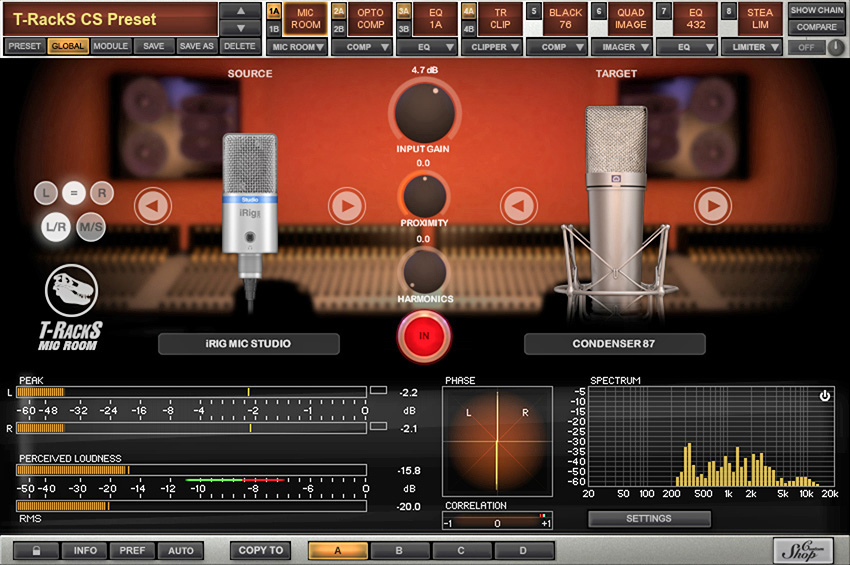Select slot 1A in chain
The width and height of the screenshot is (850, 565).
274,11
